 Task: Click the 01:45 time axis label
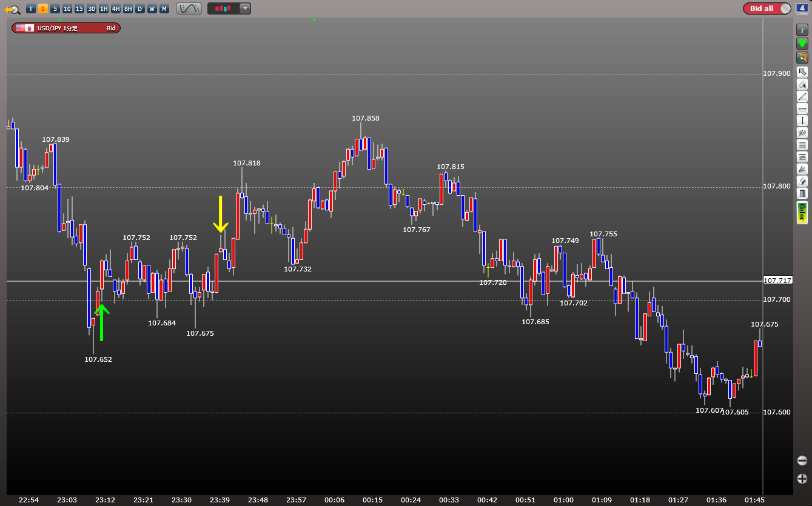click(x=754, y=500)
